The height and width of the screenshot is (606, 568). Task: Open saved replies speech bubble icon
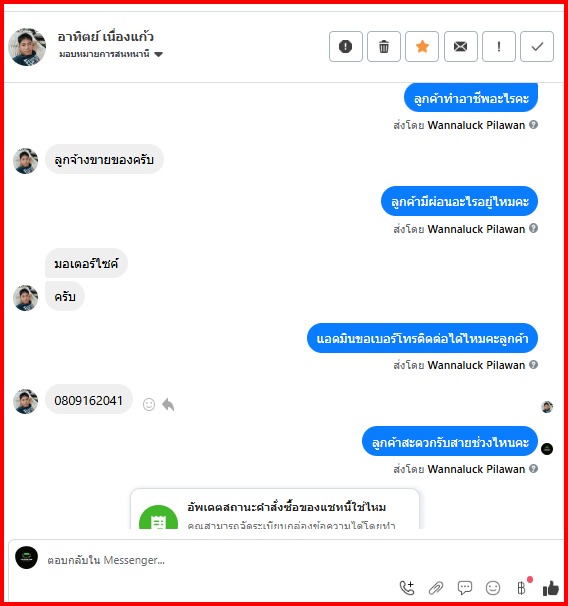pos(464,588)
